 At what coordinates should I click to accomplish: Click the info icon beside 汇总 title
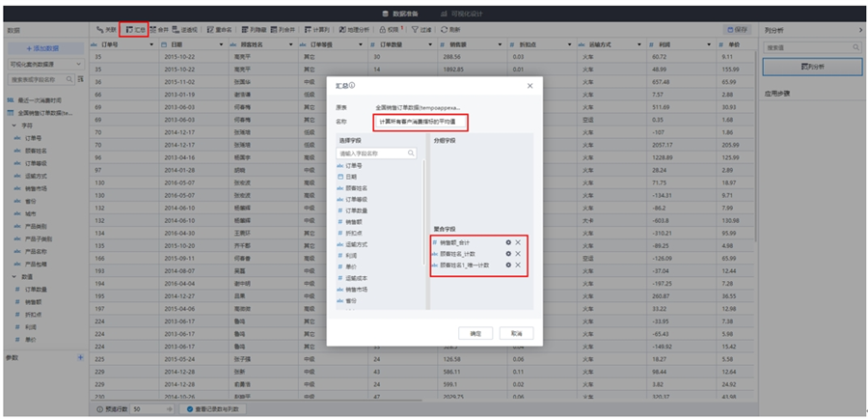[353, 86]
